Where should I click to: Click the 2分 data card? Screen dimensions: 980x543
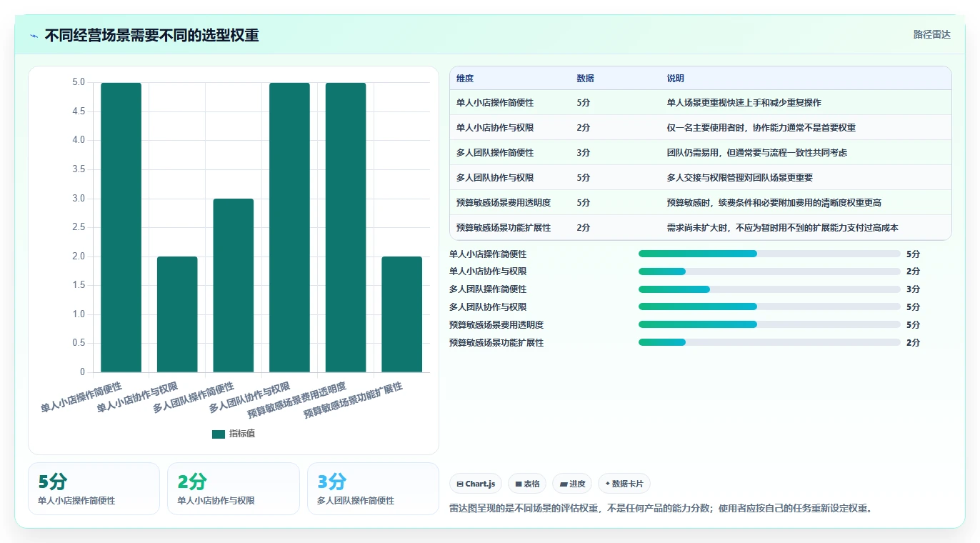pyautogui.click(x=234, y=489)
